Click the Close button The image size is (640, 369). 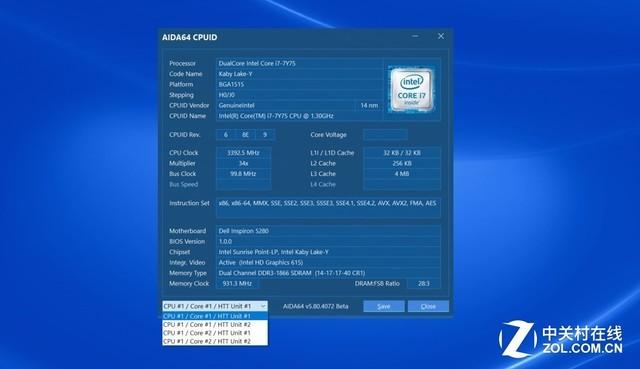[x=428, y=306]
